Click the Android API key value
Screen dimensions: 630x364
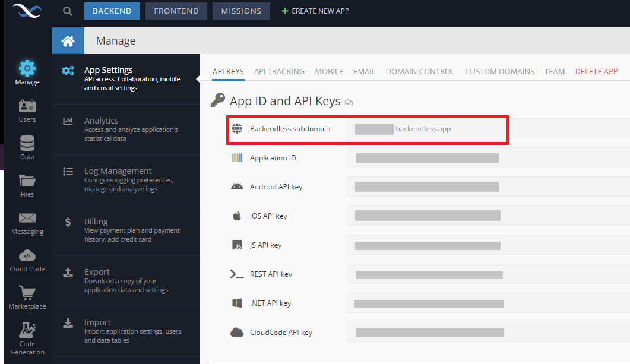(x=489, y=186)
